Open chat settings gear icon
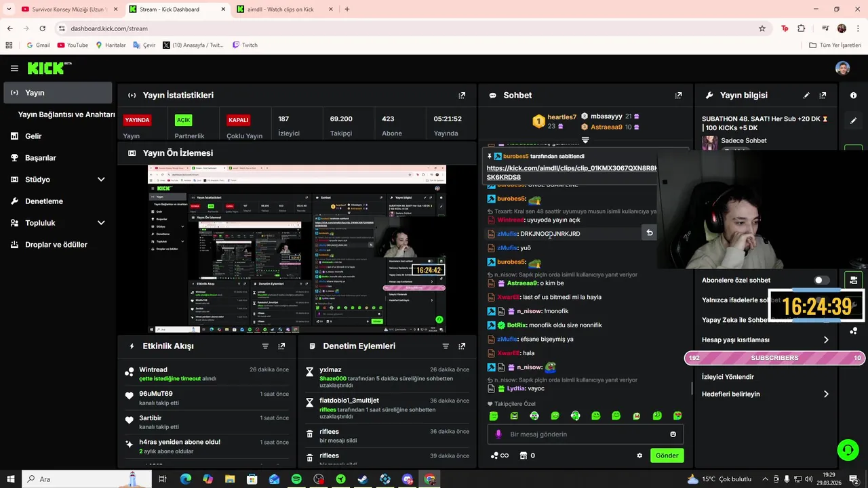 (x=639, y=455)
